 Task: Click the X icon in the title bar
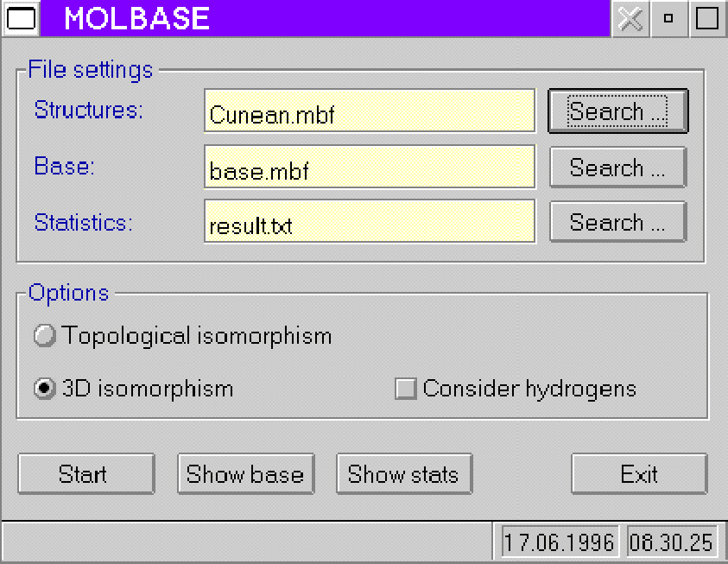(x=630, y=18)
